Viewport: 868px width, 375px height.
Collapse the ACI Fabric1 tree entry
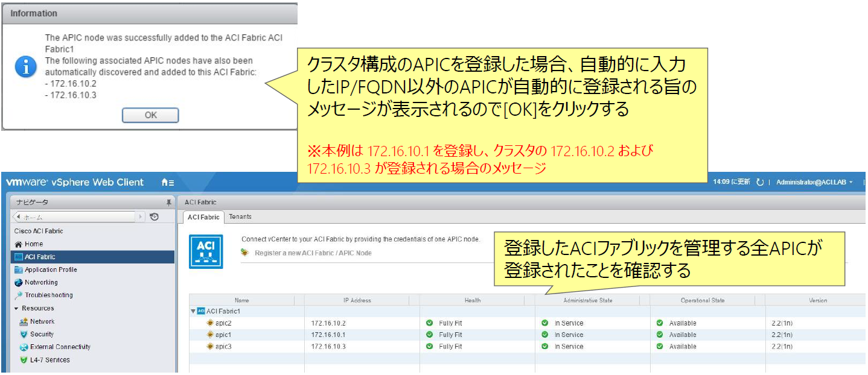(x=193, y=310)
